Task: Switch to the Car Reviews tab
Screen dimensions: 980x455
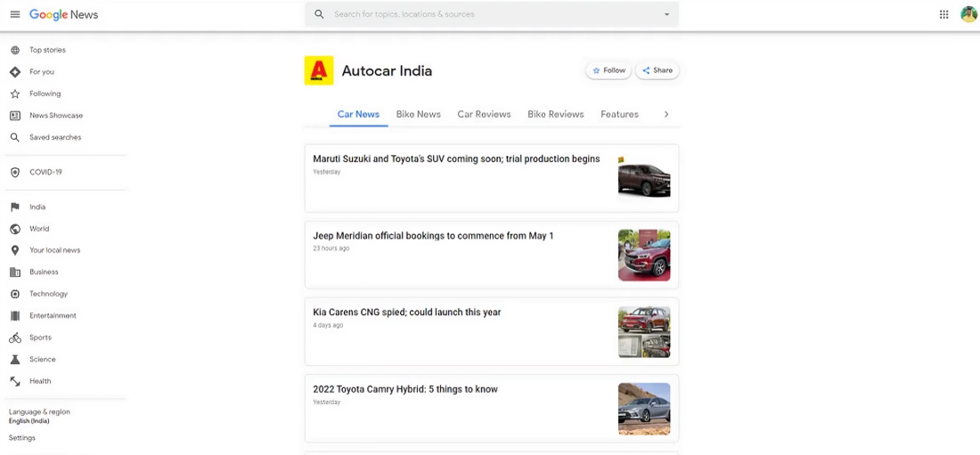Action: [484, 114]
